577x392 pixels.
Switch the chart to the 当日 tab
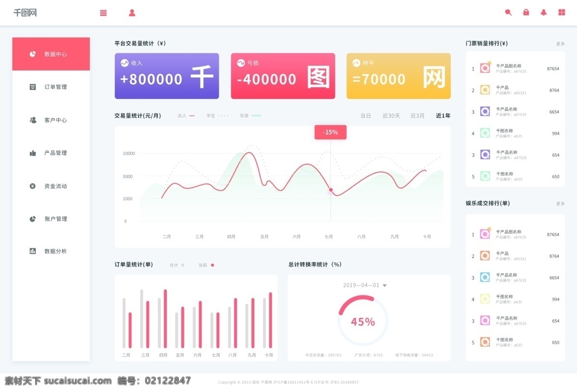tap(366, 116)
